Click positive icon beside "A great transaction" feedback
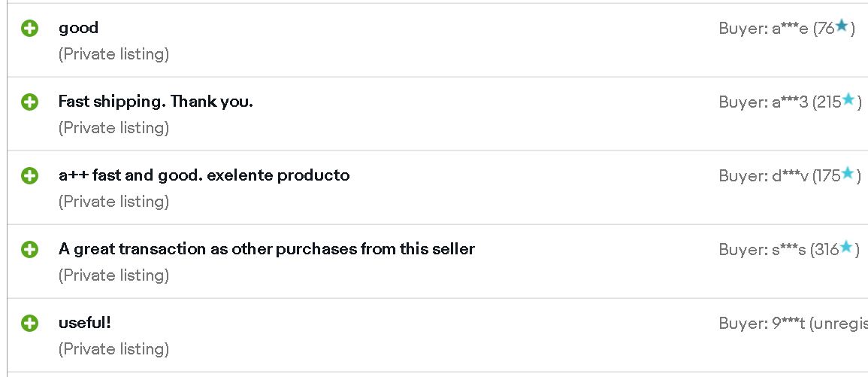The image size is (868, 377). click(x=29, y=250)
